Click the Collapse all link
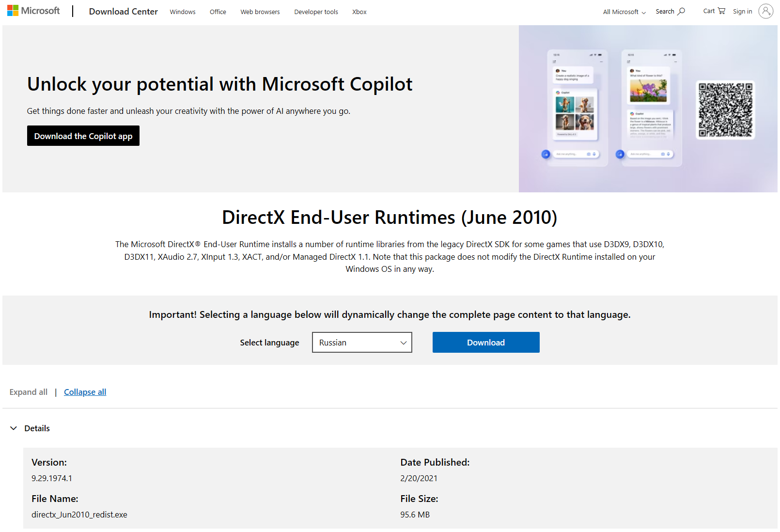The height and width of the screenshot is (532, 780). 85,392
